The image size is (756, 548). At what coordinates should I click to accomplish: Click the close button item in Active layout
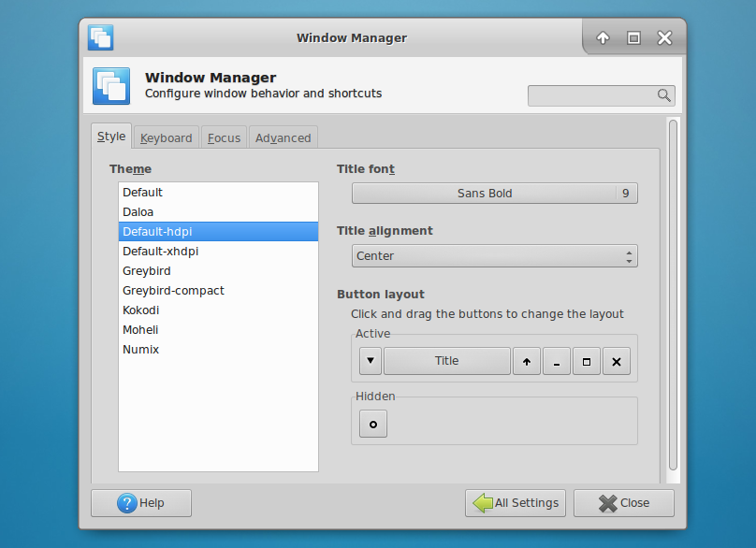tap(616, 360)
